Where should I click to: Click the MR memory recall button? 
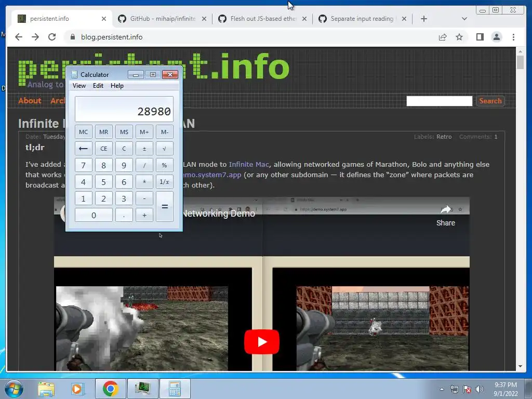click(x=103, y=132)
